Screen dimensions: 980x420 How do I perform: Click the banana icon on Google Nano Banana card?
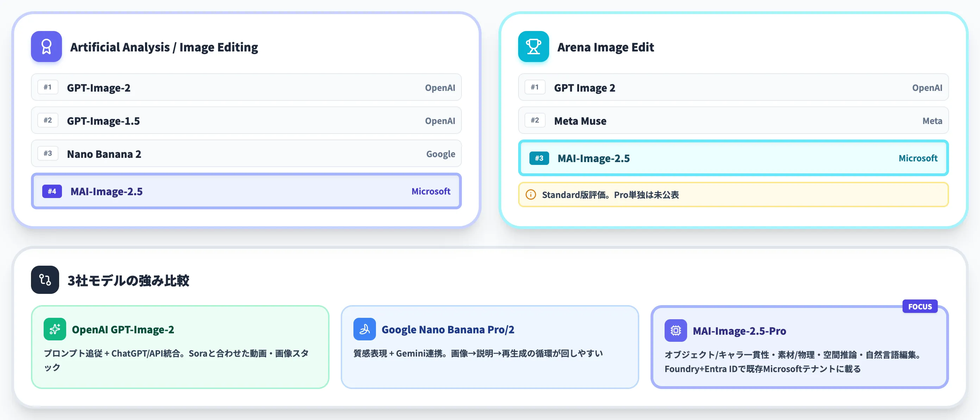[364, 329]
